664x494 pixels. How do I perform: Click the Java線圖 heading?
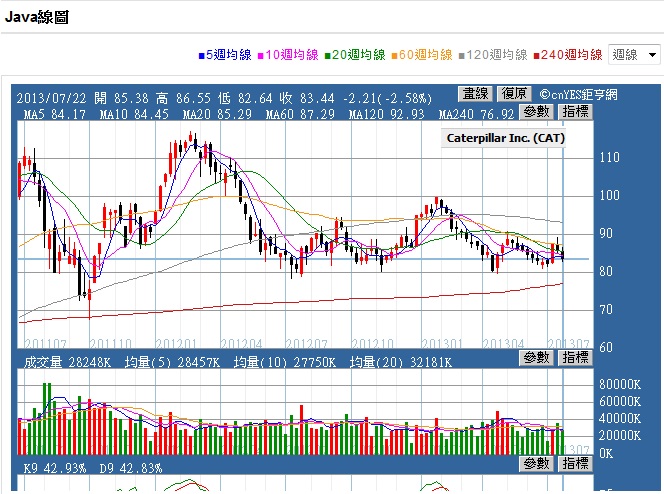[36, 17]
